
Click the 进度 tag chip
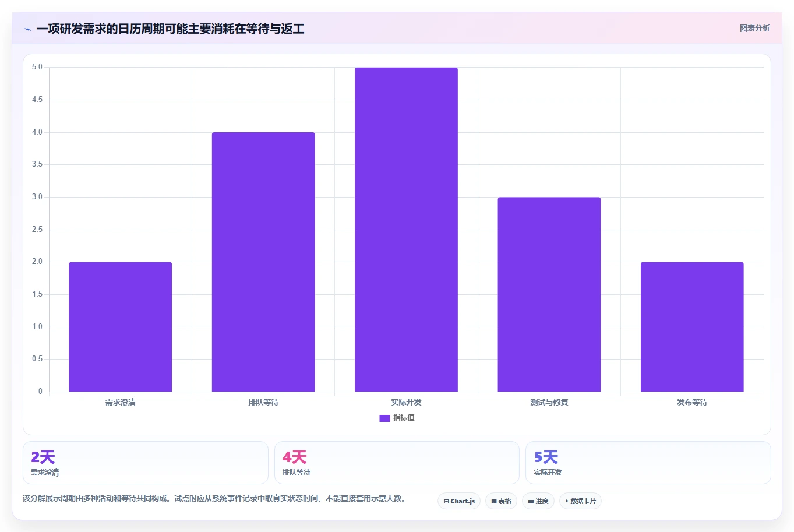click(538, 501)
